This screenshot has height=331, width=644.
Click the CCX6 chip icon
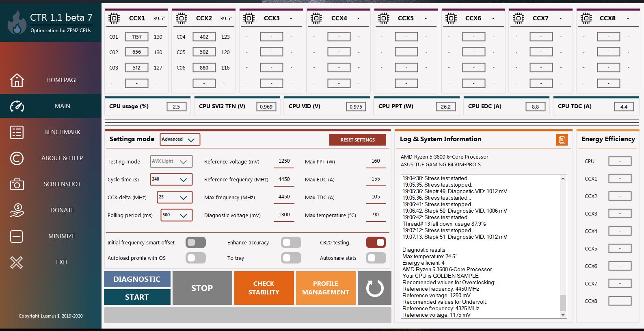[x=451, y=18]
